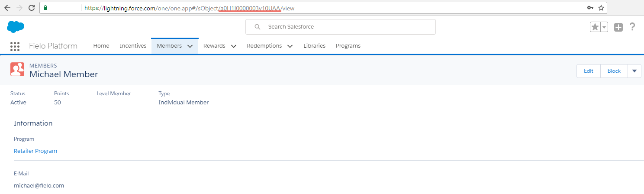Image resolution: width=644 pixels, height=194 pixels.
Task: Click the green secure padlock icon
Action: (x=45, y=8)
